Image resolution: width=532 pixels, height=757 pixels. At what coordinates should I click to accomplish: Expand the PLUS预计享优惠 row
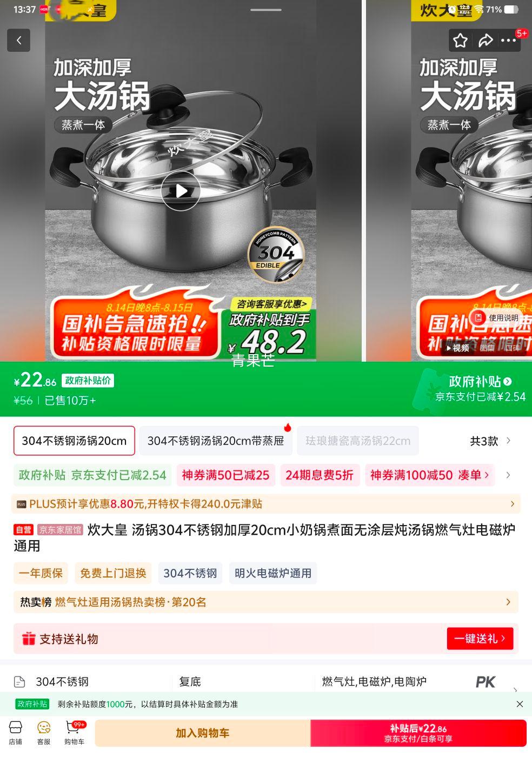click(x=266, y=504)
